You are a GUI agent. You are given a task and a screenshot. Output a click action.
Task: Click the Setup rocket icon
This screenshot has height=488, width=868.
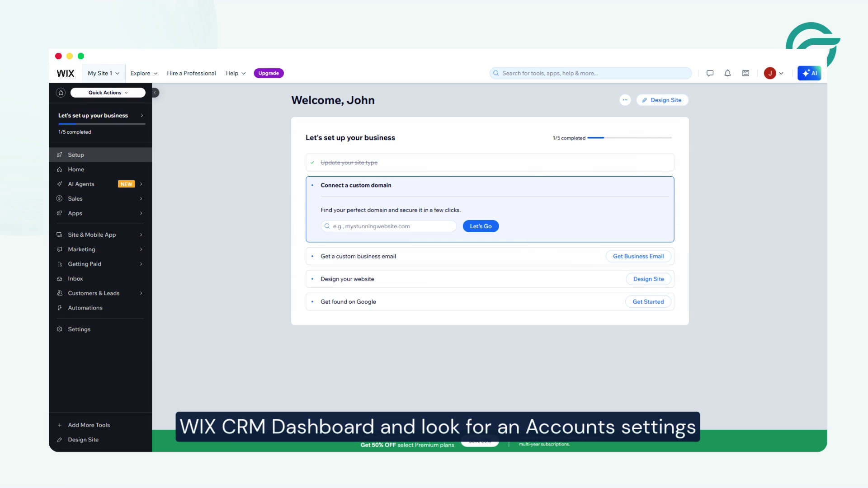[x=59, y=155]
